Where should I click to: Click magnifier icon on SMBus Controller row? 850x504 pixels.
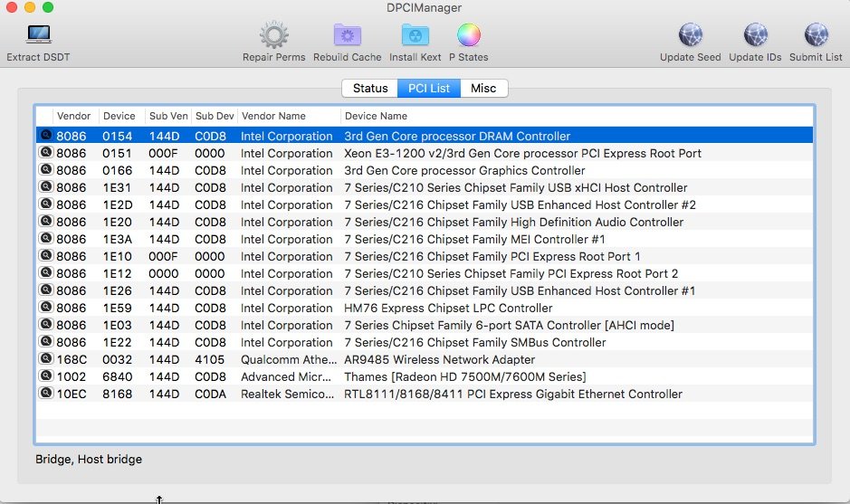tap(46, 341)
